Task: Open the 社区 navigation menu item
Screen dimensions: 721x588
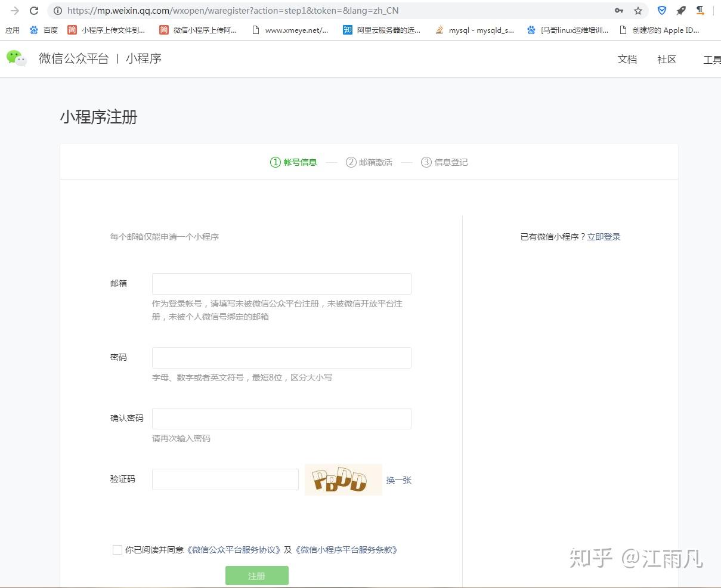Action: click(x=666, y=59)
